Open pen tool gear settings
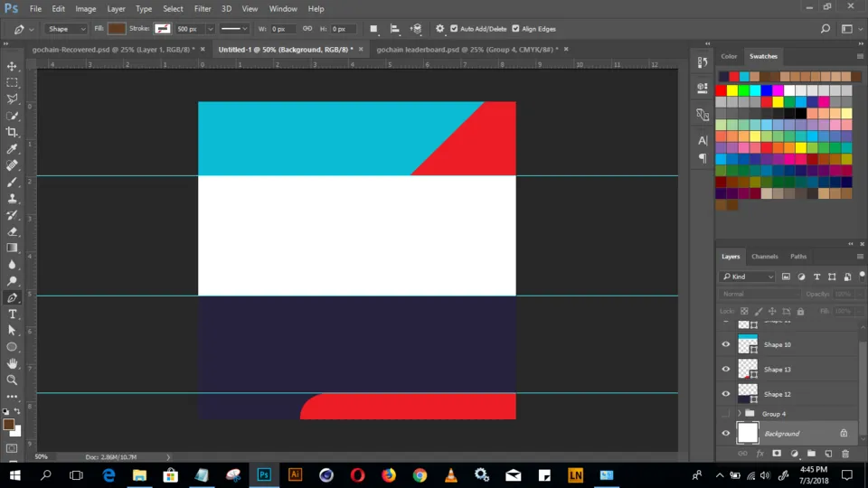 [439, 29]
